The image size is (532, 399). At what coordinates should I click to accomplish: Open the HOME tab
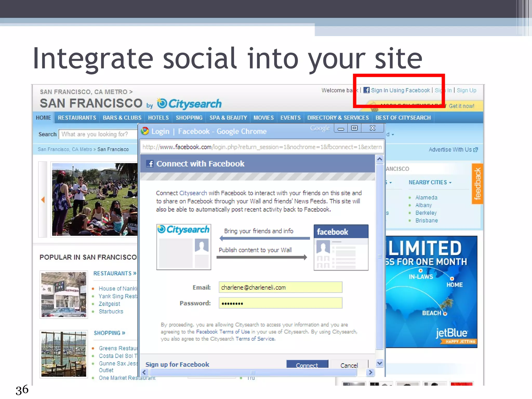[x=43, y=118]
